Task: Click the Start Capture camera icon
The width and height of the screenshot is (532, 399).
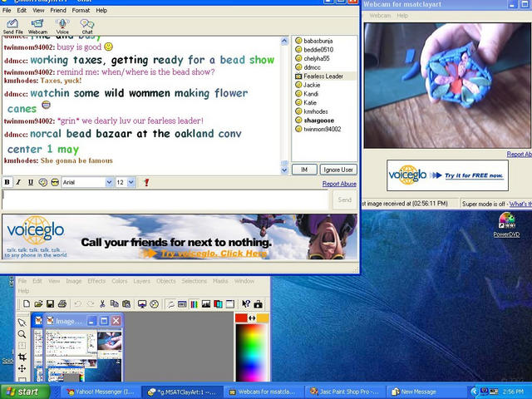Action: point(259,304)
